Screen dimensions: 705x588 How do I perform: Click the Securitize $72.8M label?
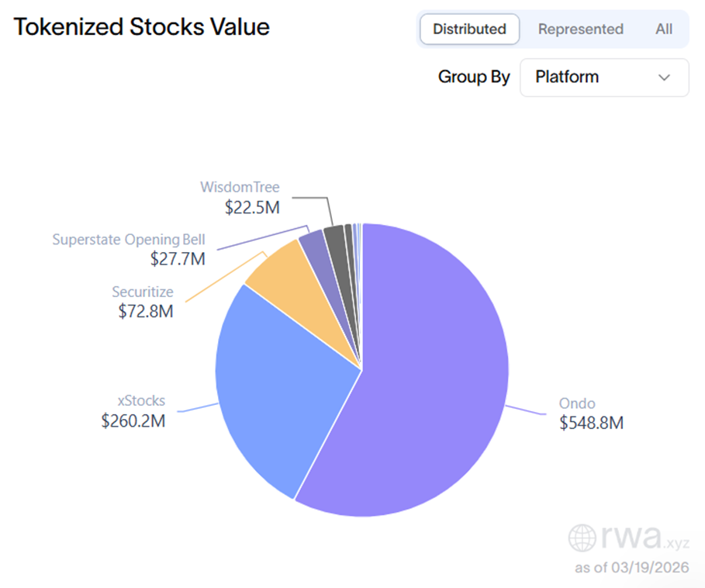[x=145, y=302]
